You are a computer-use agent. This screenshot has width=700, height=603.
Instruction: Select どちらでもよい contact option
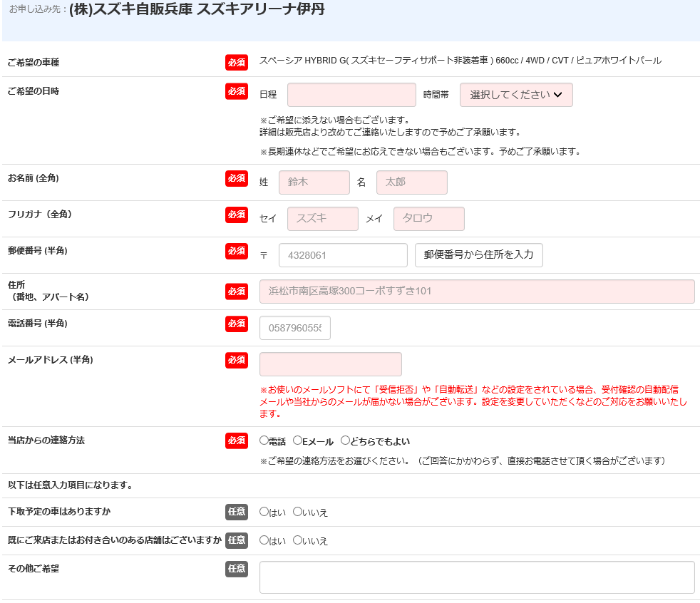pyautogui.click(x=345, y=440)
